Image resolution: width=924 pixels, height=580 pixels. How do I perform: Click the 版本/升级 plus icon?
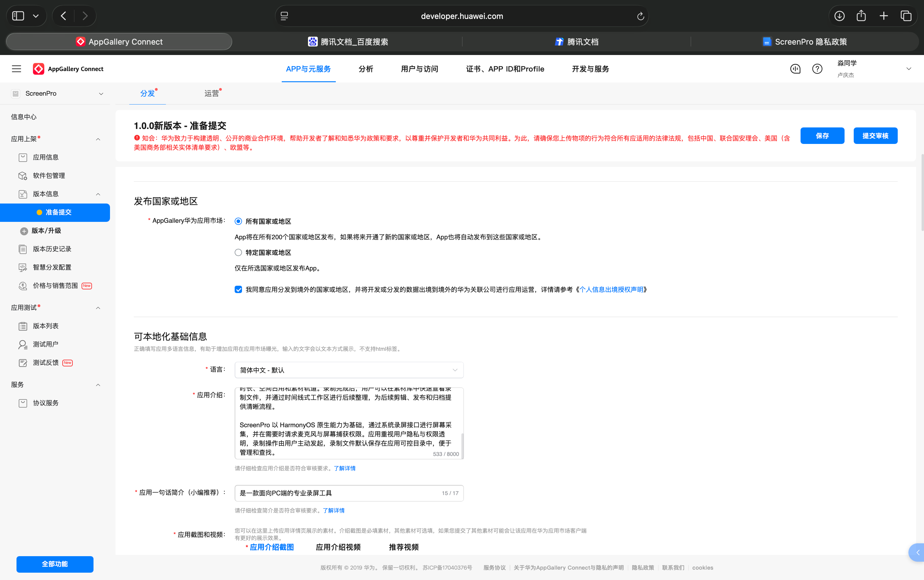pyautogui.click(x=24, y=231)
